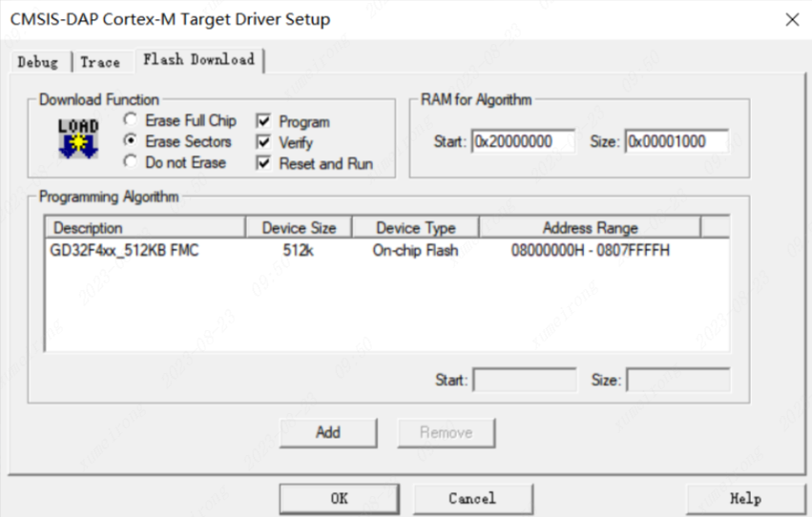The image size is (812, 517).
Task: Click the Address Range column header
Action: tap(590, 228)
